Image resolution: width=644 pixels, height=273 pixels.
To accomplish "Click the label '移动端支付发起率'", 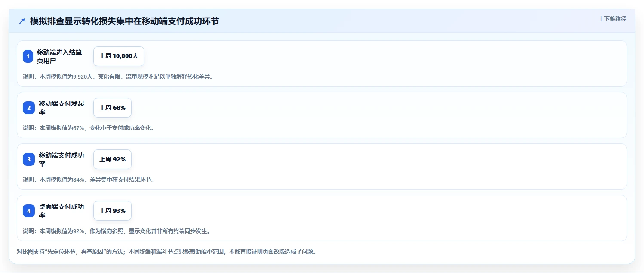I will click(61, 108).
